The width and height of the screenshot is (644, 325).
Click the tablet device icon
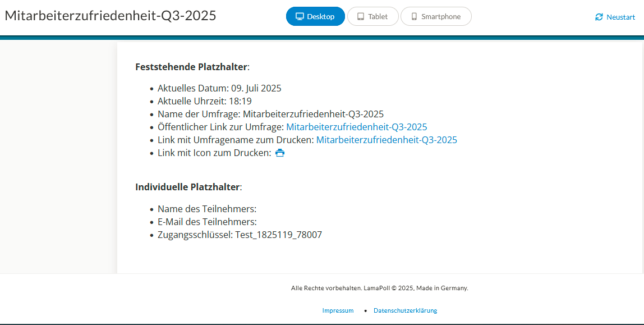pos(361,17)
